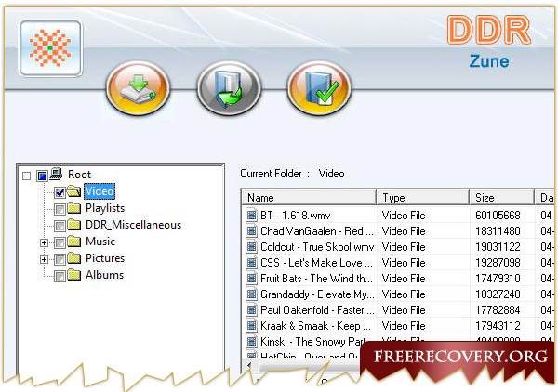
Task: Click the DDR_Miscellaneous folder icon
Action: point(74,225)
